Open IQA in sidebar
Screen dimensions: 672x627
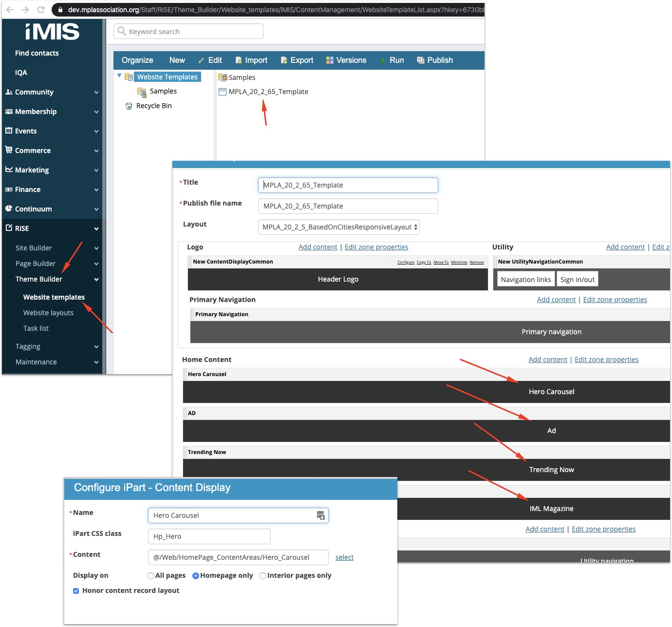[21, 73]
